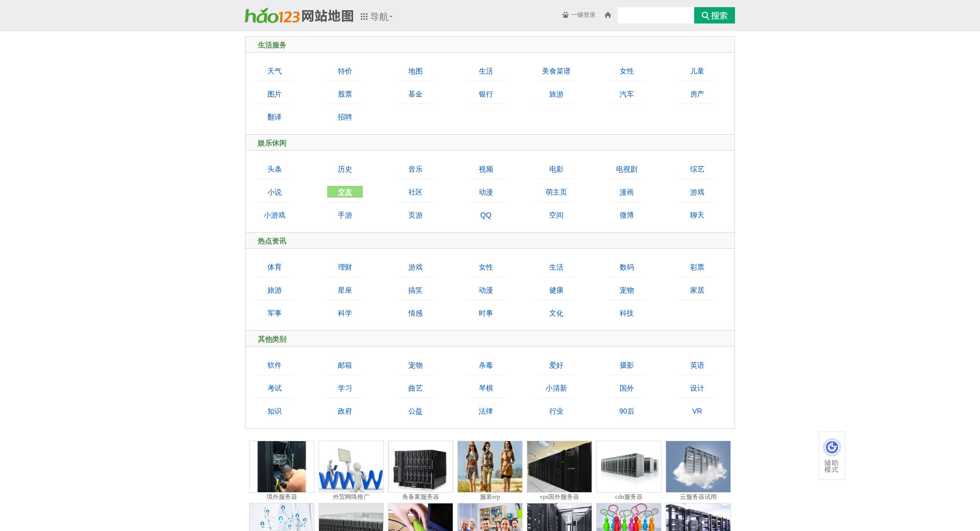The height and width of the screenshot is (531, 980).
Task: Open the 天气 weather link
Action: (x=275, y=71)
